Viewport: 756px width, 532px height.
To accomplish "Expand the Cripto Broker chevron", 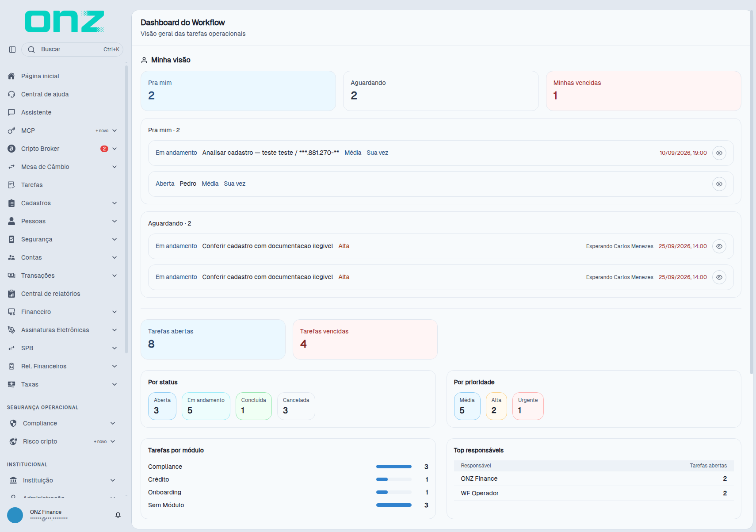I will point(115,149).
